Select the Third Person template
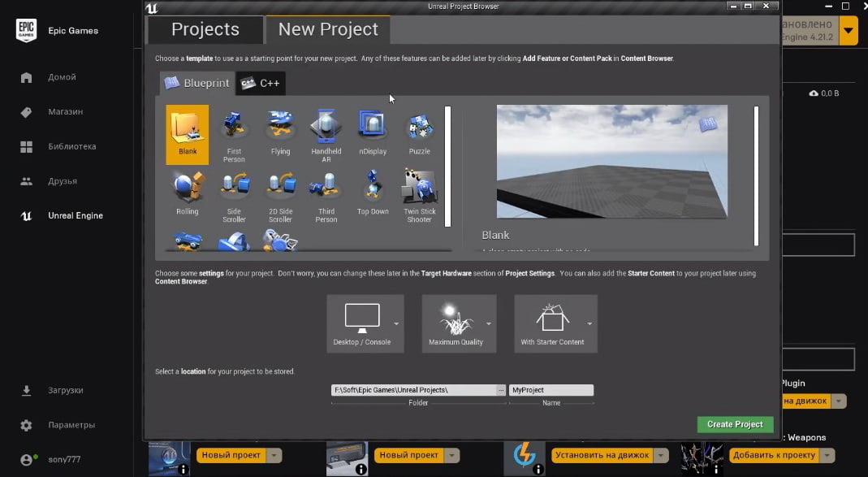Image resolution: width=868 pixels, height=477 pixels. [x=326, y=195]
